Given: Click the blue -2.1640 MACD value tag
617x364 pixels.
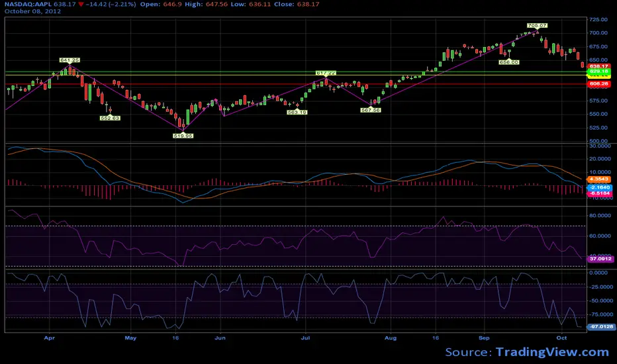Looking at the screenshot, I should [599, 188].
